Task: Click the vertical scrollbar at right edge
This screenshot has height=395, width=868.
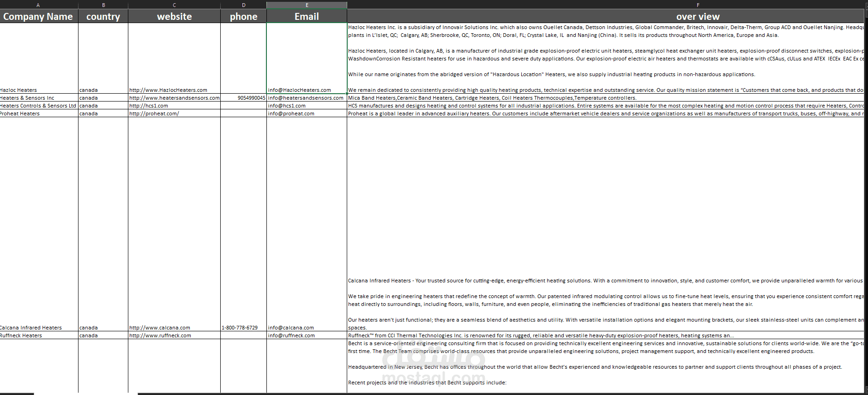Action: coord(866,197)
